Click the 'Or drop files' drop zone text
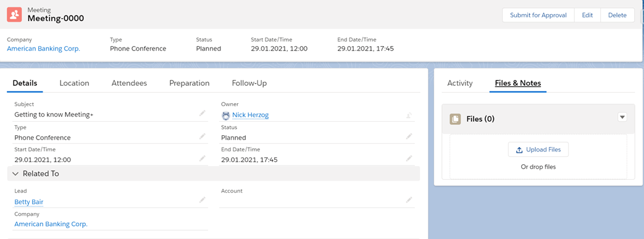Viewport: 644px width, 239px height. coord(538,167)
